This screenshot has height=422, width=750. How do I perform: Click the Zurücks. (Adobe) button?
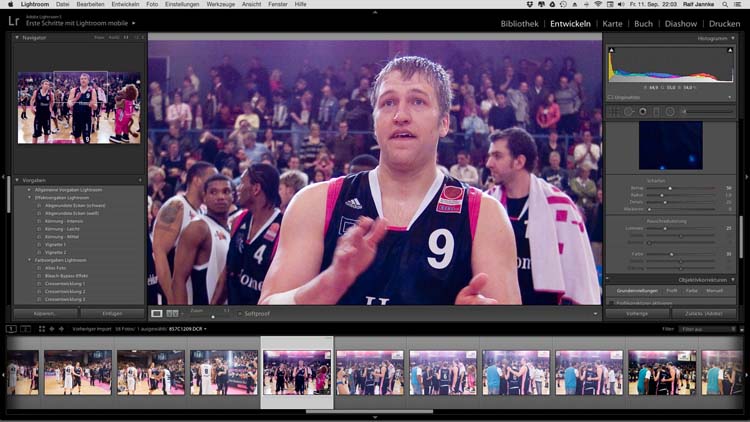coord(703,314)
